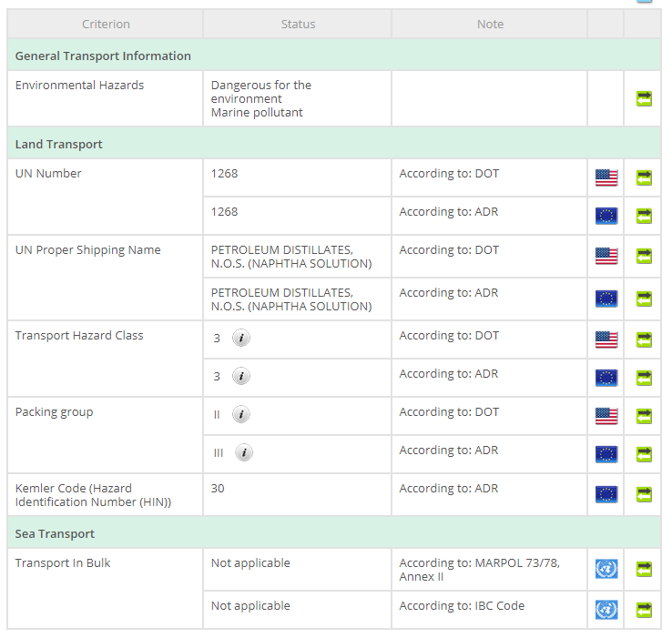Click UN emblem icon for MARPOL 73/78 row
The width and height of the screenshot is (672, 638).
(606, 569)
